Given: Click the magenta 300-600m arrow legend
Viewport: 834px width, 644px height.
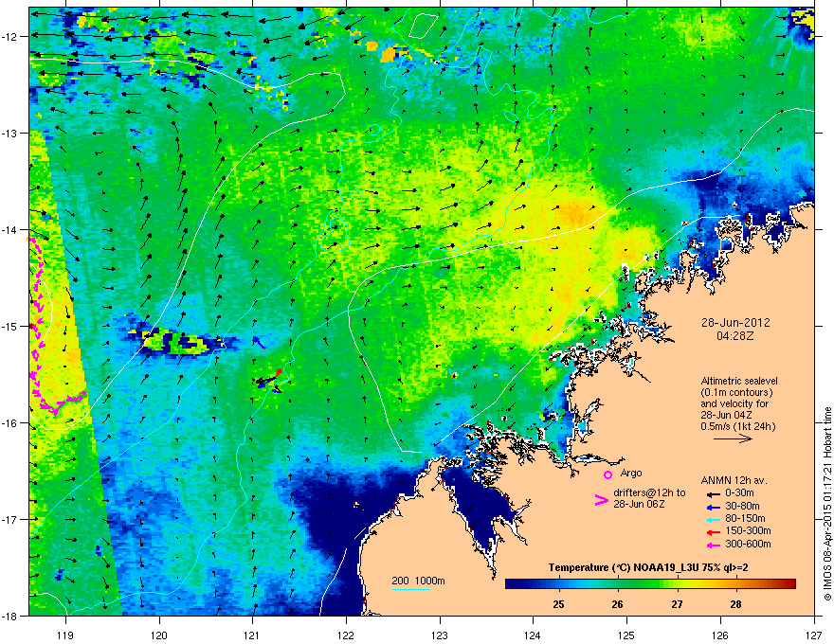Looking at the screenshot, I should pos(713,545).
